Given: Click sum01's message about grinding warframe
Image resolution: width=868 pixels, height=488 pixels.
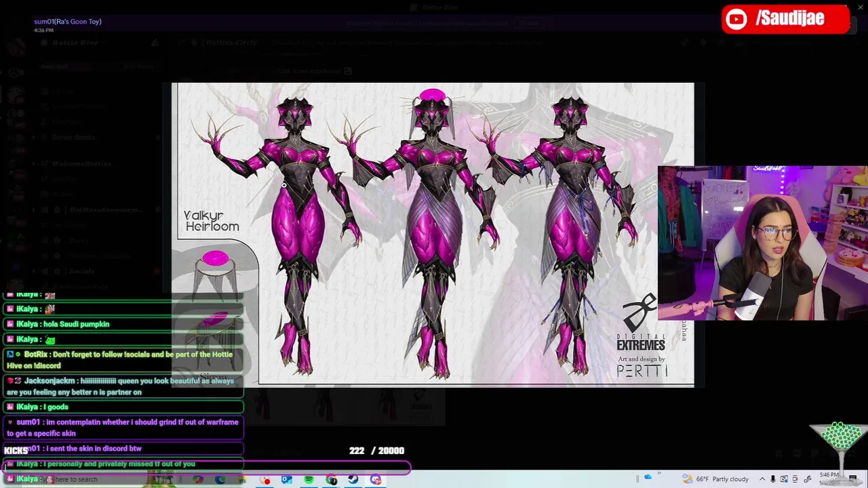Looking at the screenshot, I should tap(123, 428).
